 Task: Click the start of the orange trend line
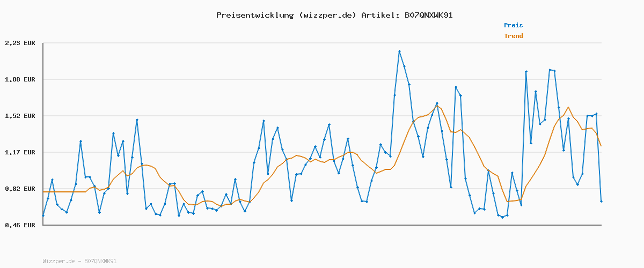pos(43,192)
